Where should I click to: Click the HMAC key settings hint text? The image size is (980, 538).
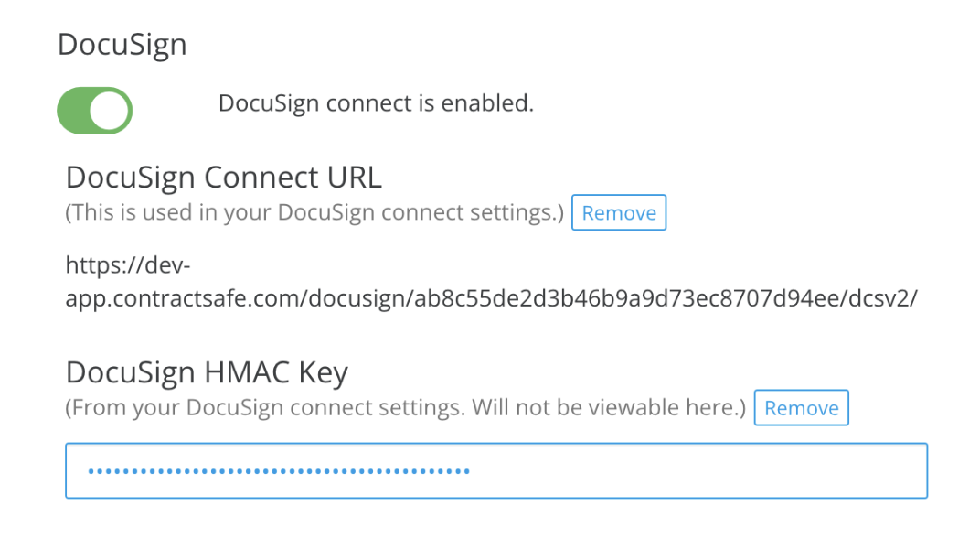coord(402,407)
